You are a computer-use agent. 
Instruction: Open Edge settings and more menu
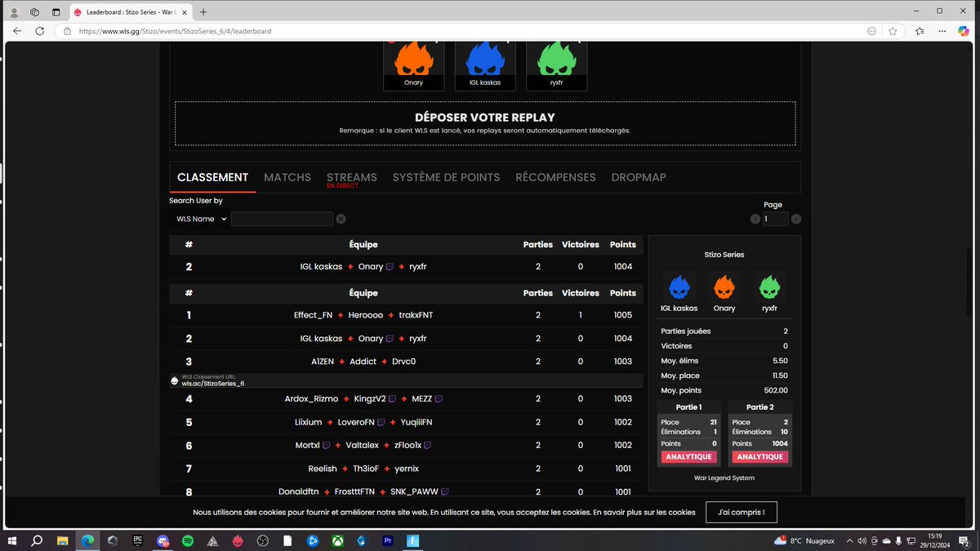point(942,31)
